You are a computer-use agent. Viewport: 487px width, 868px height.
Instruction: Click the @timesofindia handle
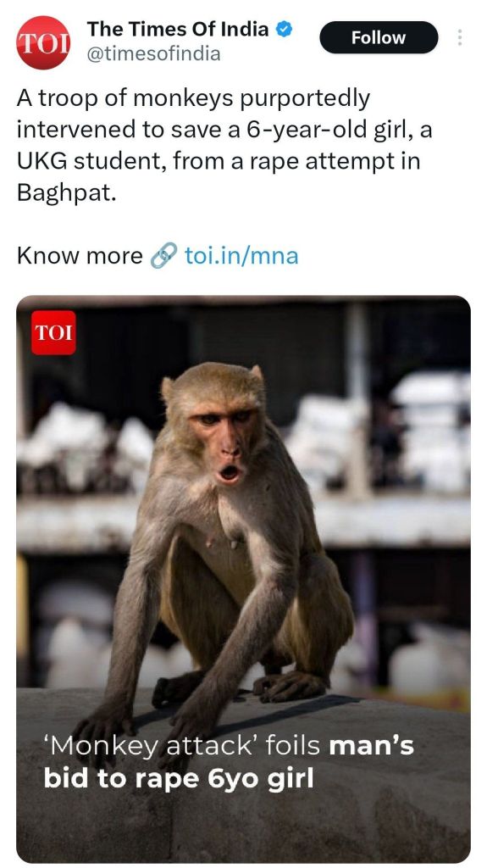click(153, 54)
